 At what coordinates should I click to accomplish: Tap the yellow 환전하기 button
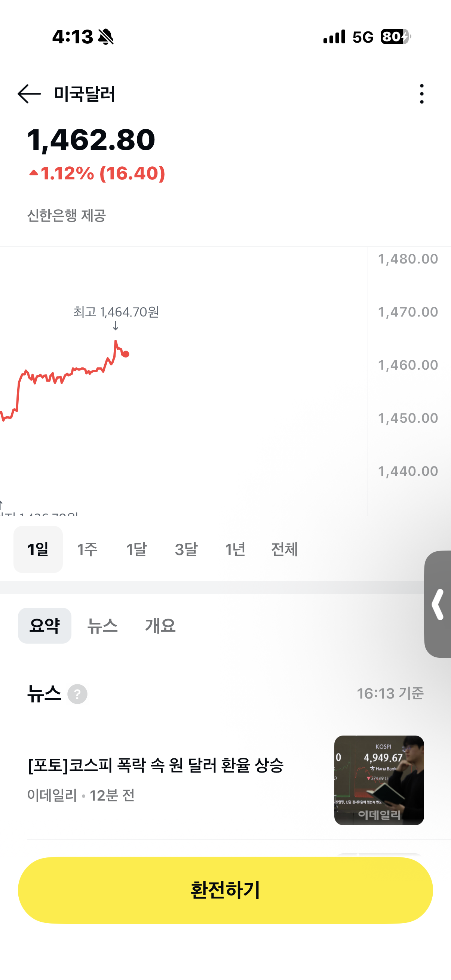(x=225, y=890)
